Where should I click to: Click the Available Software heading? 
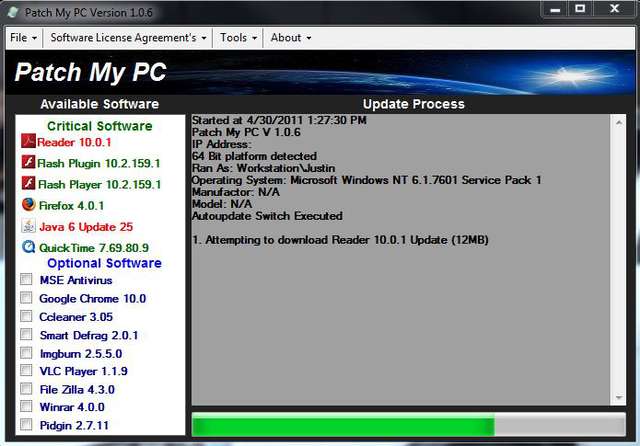100,104
